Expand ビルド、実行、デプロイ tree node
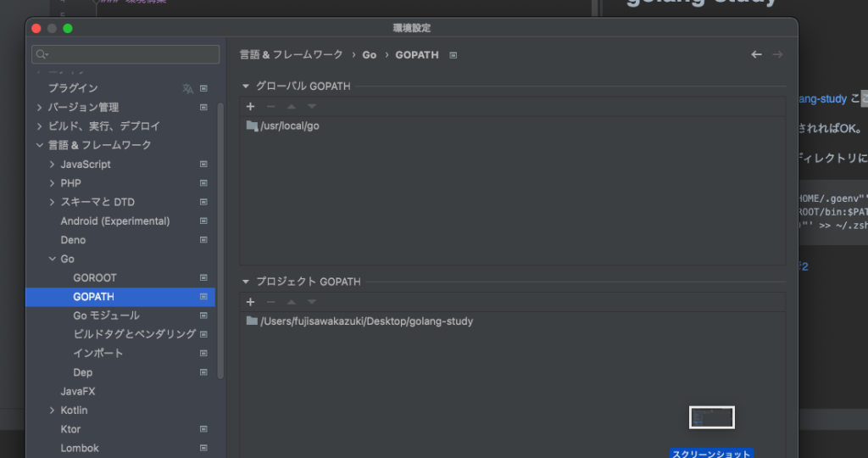The image size is (868, 458). click(x=39, y=126)
